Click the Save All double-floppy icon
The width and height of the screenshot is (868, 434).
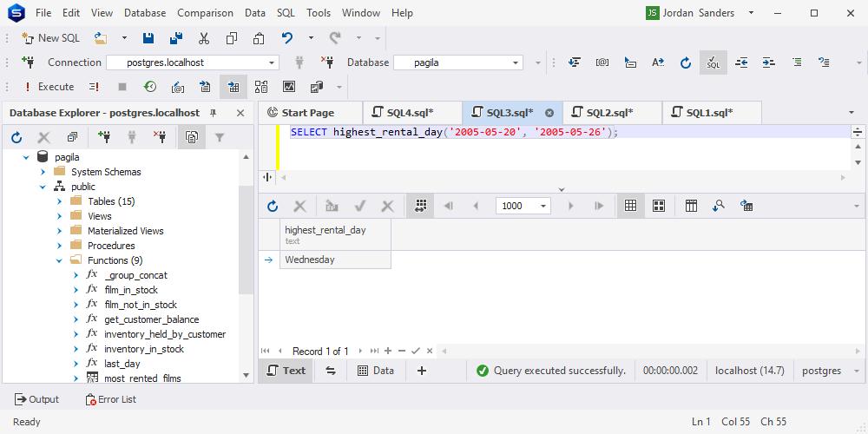[176, 38]
